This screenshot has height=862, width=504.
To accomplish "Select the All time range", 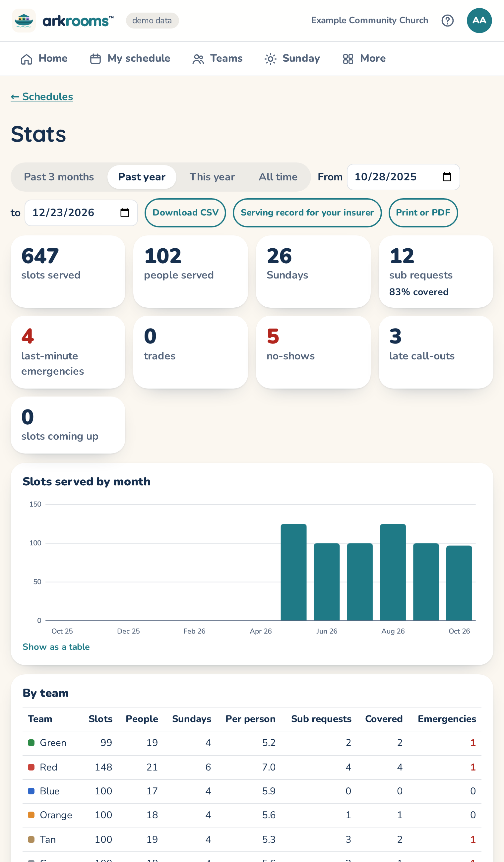I will [278, 177].
